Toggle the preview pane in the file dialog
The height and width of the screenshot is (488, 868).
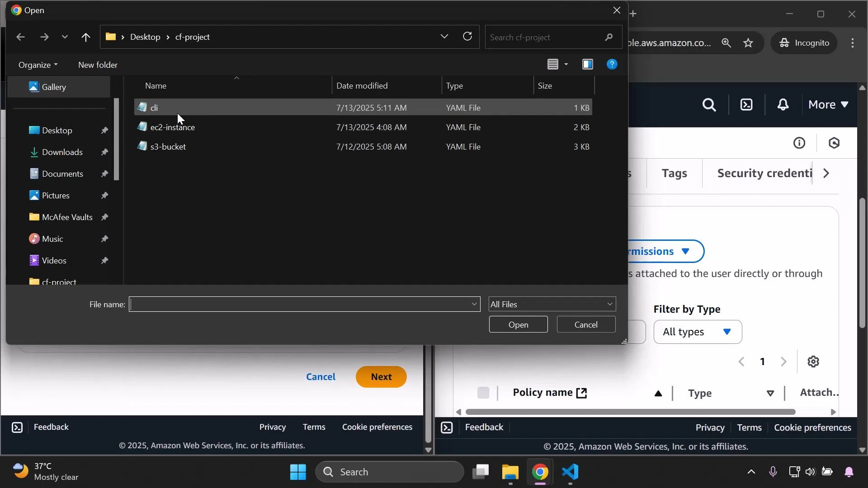point(587,64)
